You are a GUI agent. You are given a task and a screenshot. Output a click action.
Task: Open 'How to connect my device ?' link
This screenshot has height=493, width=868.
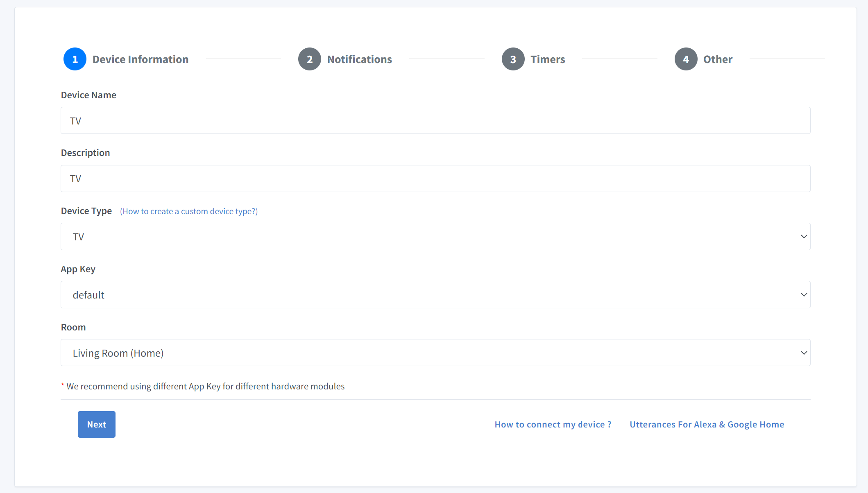(x=553, y=425)
